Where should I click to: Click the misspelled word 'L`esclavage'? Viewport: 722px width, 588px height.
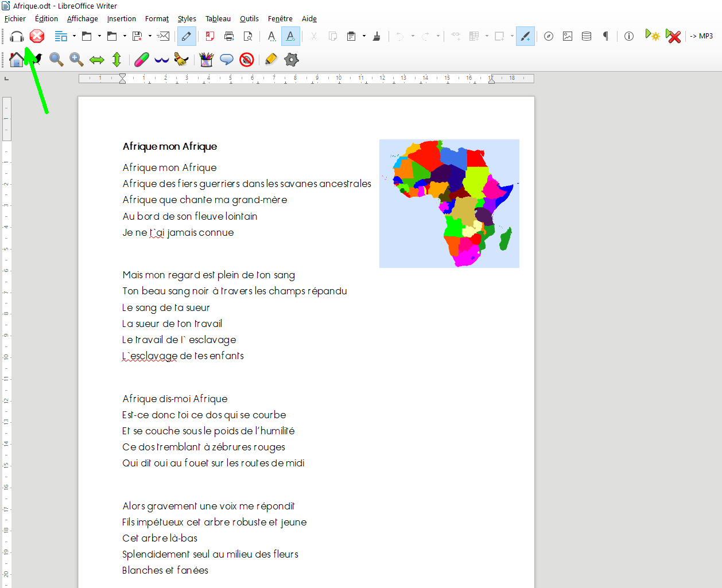150,356
